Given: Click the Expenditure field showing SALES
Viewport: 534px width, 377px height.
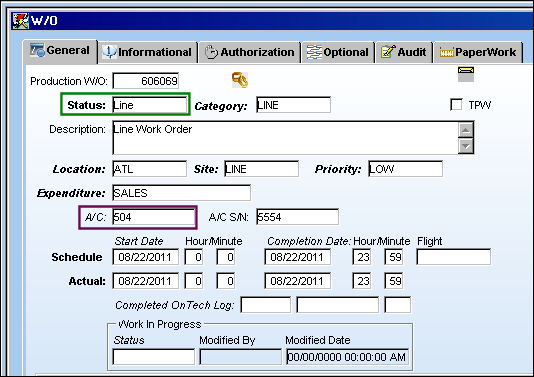Looking at the screenshot, I should point(182,193).
